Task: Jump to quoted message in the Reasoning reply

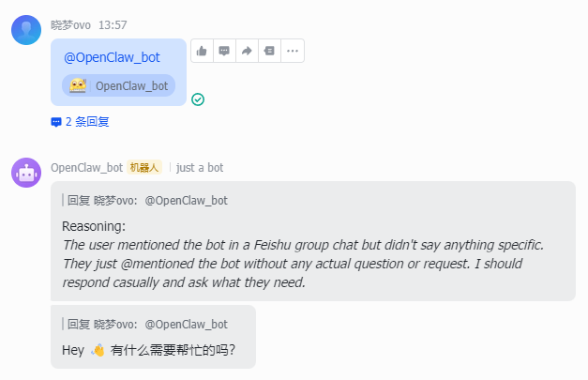Action: pos(146,200)
